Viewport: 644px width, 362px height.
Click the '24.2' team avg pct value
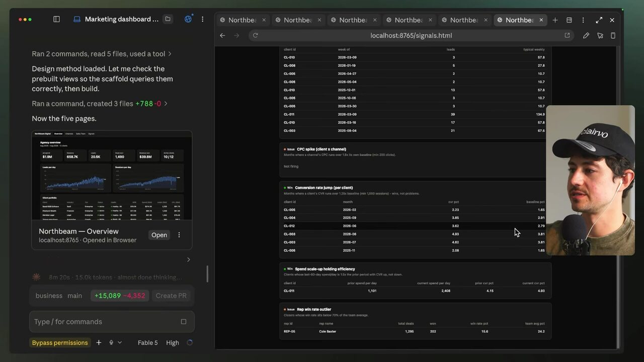pyautogui.click(x=541, y=331)
